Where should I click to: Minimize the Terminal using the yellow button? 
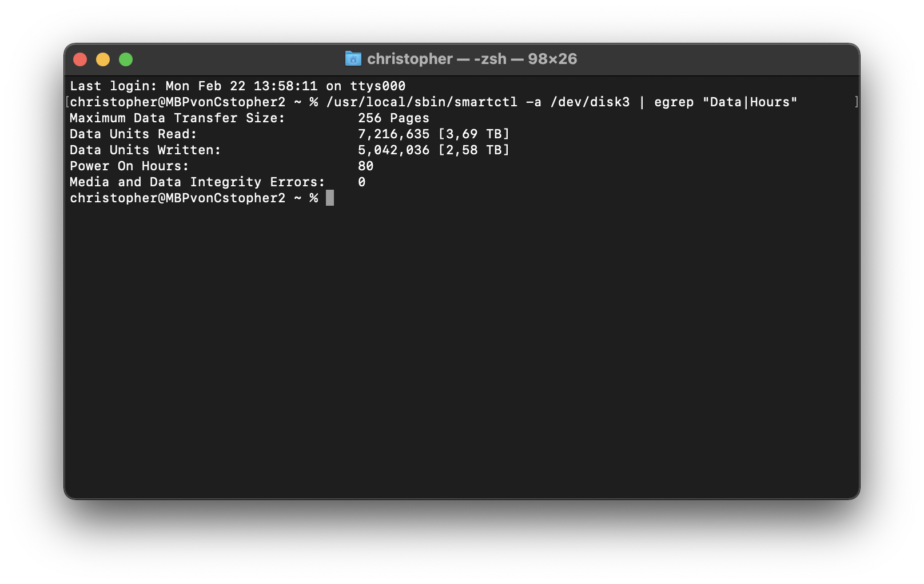pyautogui.click(x=103, y=59)
